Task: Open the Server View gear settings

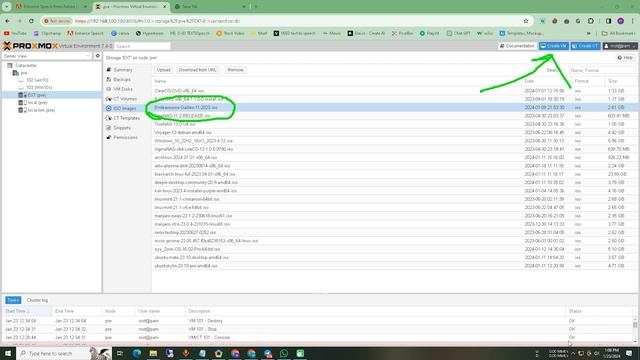Action: point(98,56)
